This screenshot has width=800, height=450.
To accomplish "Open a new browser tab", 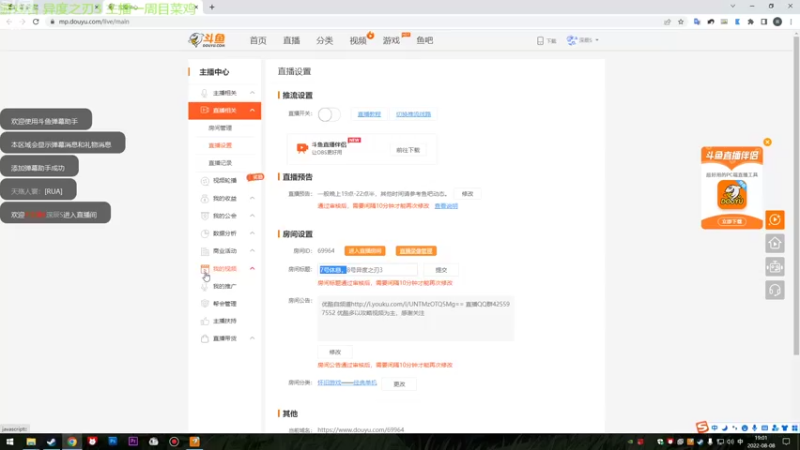I will click(x=212, y=7).
